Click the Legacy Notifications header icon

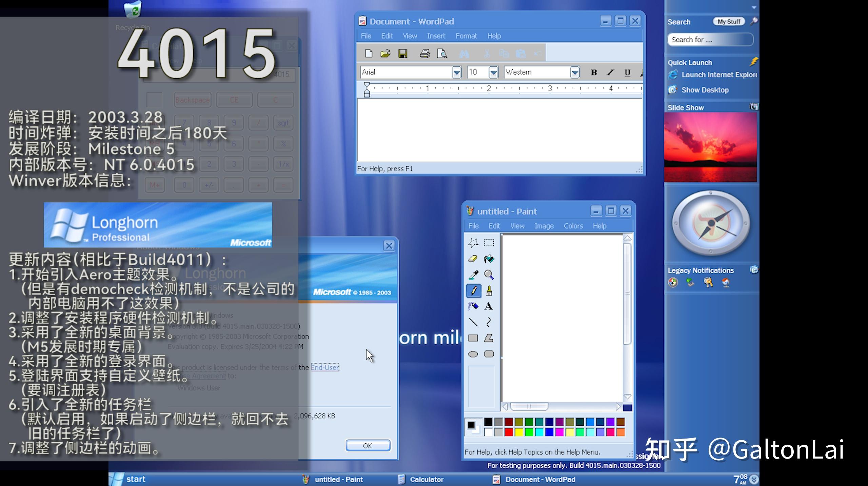tap(753, 270)
